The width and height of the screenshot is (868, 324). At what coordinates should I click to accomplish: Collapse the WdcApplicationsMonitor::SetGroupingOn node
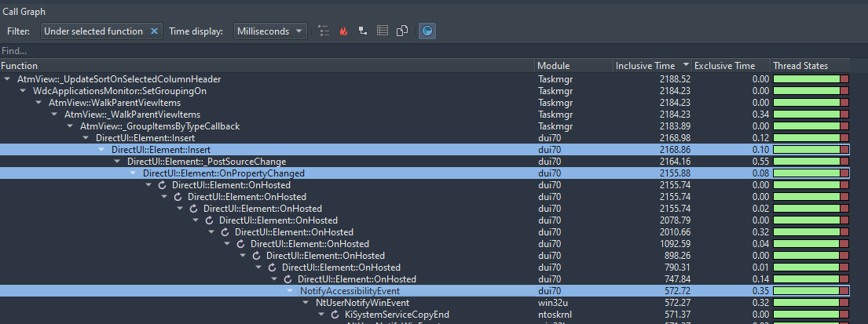click(24, 91)
